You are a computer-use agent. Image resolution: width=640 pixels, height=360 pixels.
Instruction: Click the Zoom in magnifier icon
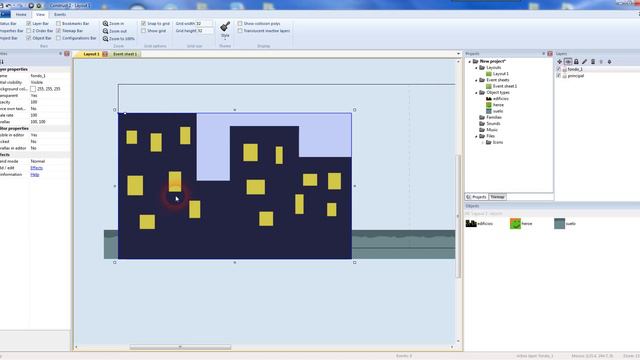pyautogui.click(x=105, y=24)
